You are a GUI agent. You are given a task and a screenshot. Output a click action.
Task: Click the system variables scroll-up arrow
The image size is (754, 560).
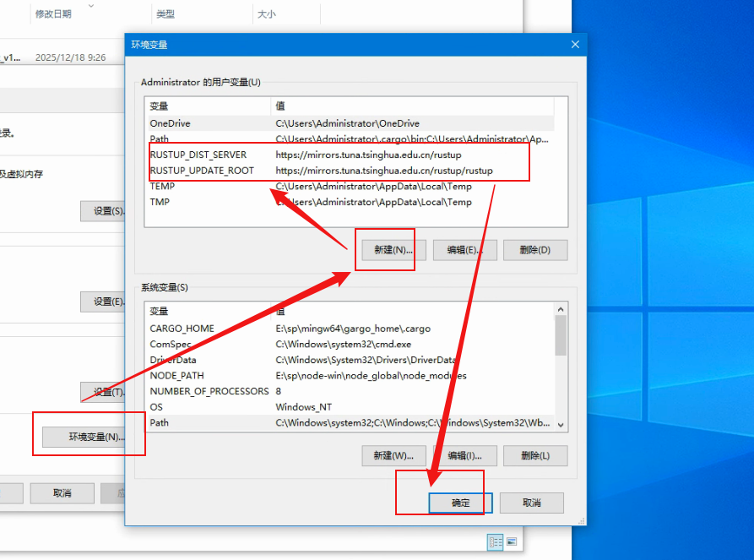561,309
